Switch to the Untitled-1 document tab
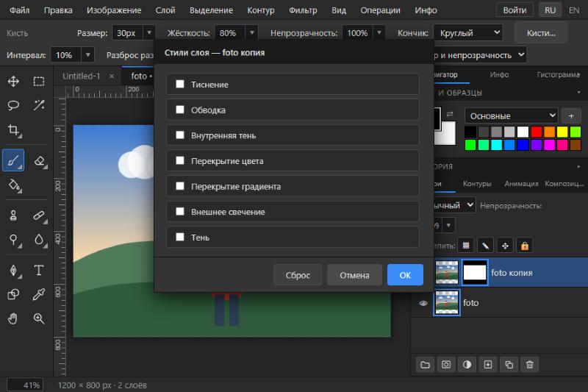 (82, 76)
